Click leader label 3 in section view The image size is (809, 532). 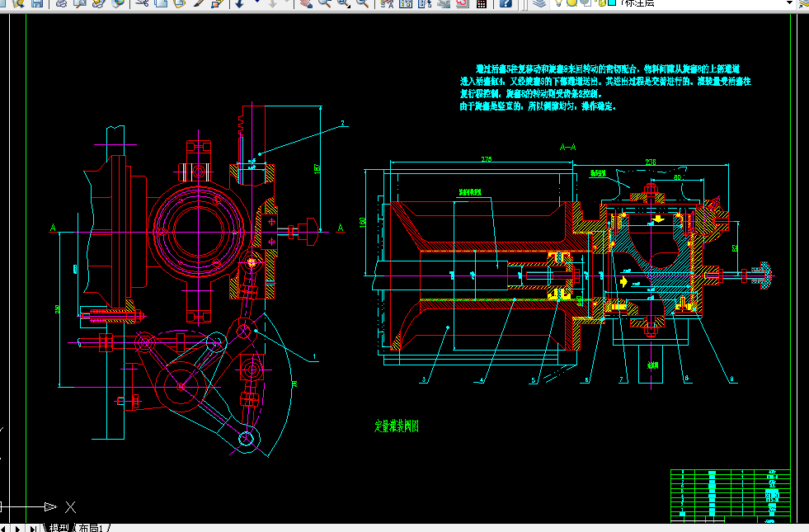424,379
